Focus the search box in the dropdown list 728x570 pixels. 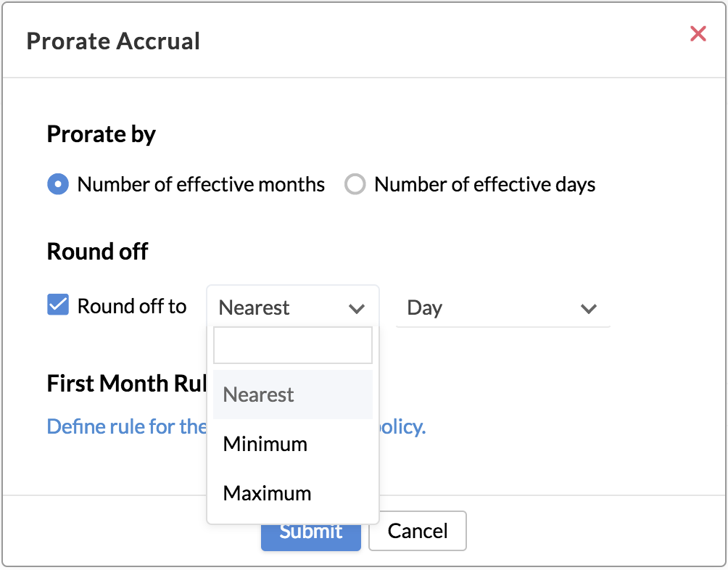[292, 345]
